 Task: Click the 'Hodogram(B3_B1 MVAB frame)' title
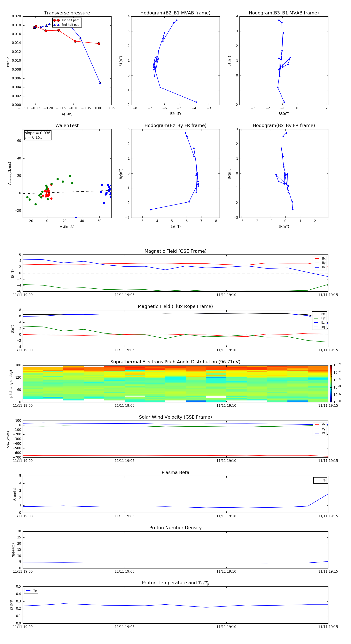[284, 13]
